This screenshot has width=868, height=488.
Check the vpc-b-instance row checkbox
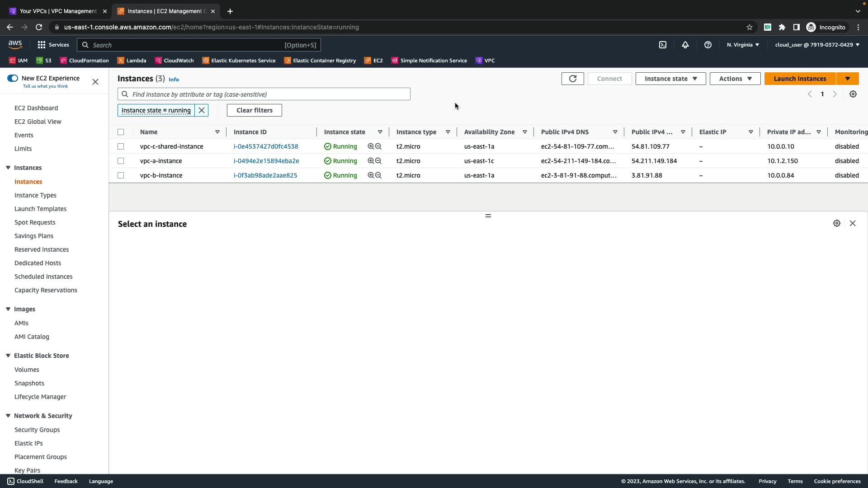121,175
